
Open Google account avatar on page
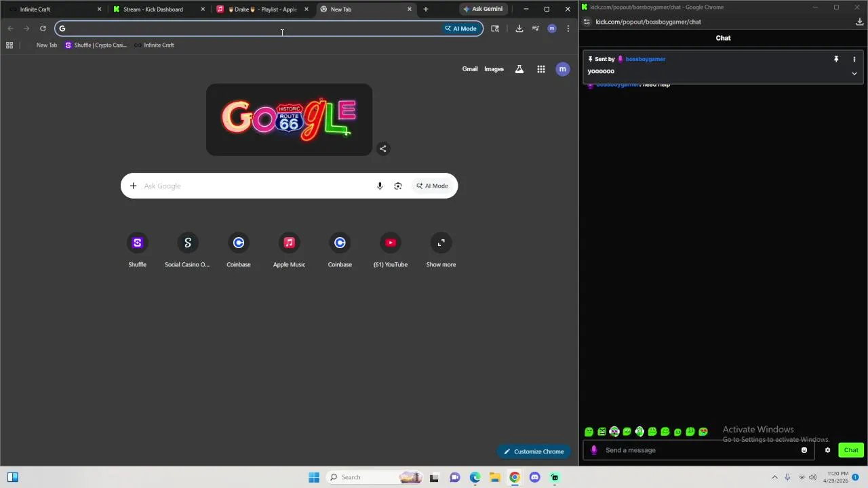click(x=562, y=69)
